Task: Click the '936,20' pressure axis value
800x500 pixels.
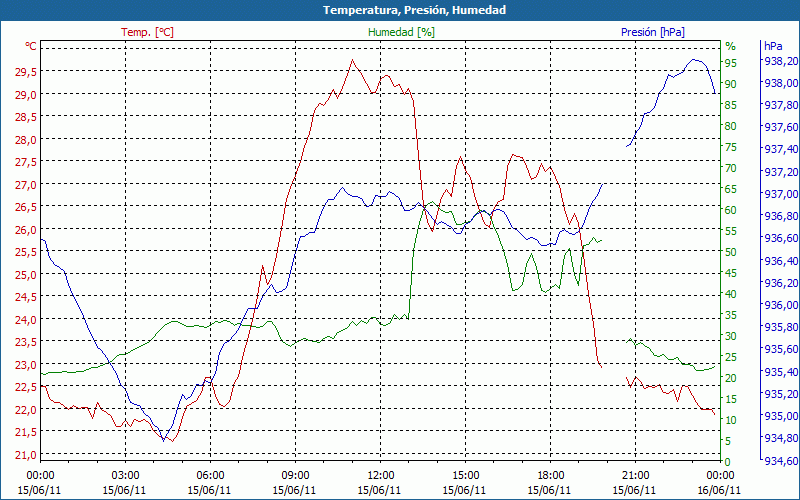Action: coord(780,283)
